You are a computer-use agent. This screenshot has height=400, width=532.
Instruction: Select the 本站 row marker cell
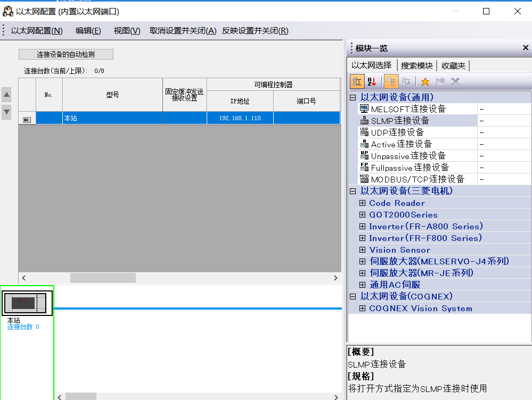coord(27,119)
